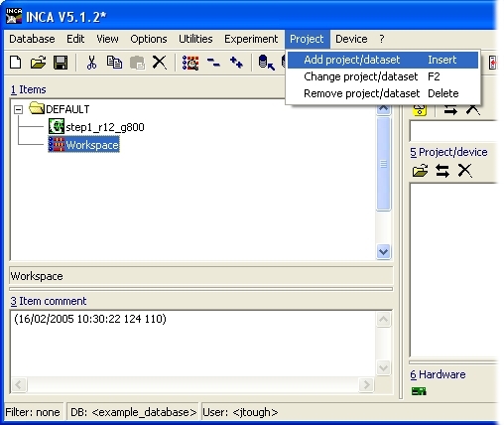Click the red arrow icon at toolbar right edge
Viewport: 504px width, 425px height.
[493, 63]
